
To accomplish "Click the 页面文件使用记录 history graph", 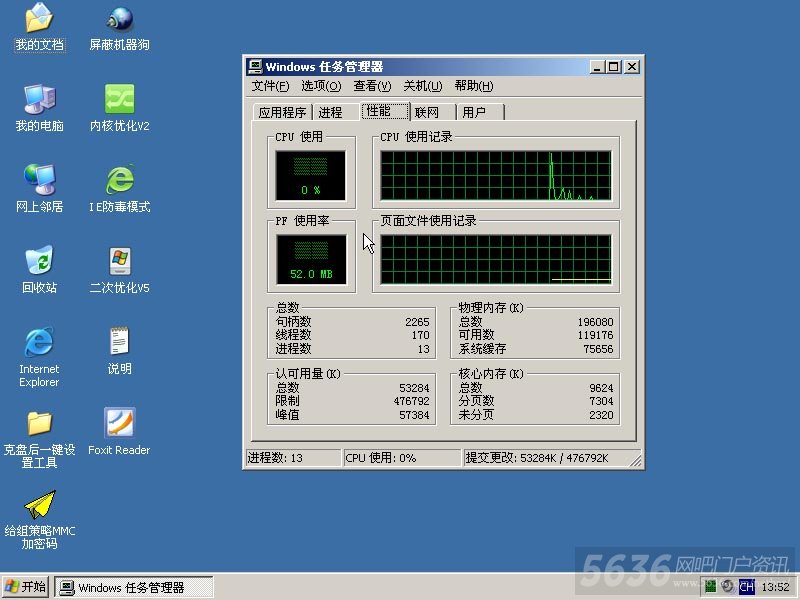I will (496, 259).
